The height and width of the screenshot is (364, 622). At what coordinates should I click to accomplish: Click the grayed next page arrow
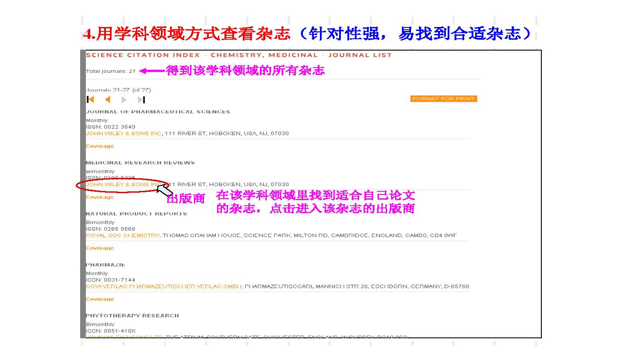tap(124, 100)
